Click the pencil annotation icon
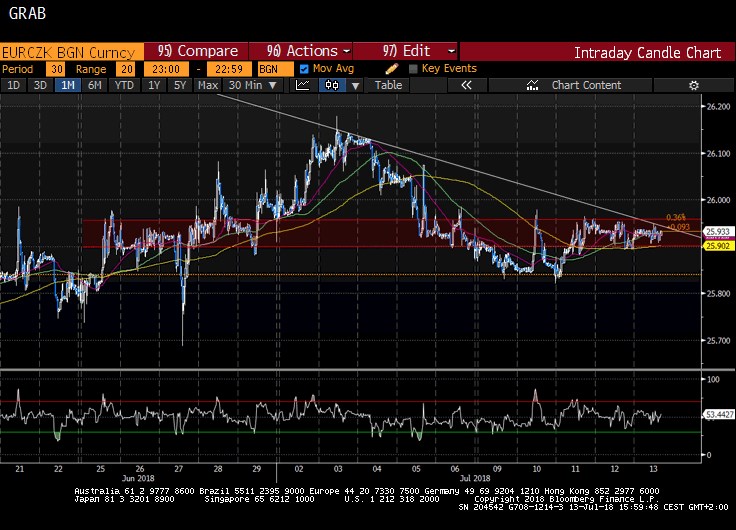The height and width of the screenshot is (530, 736). click(392, 68)
